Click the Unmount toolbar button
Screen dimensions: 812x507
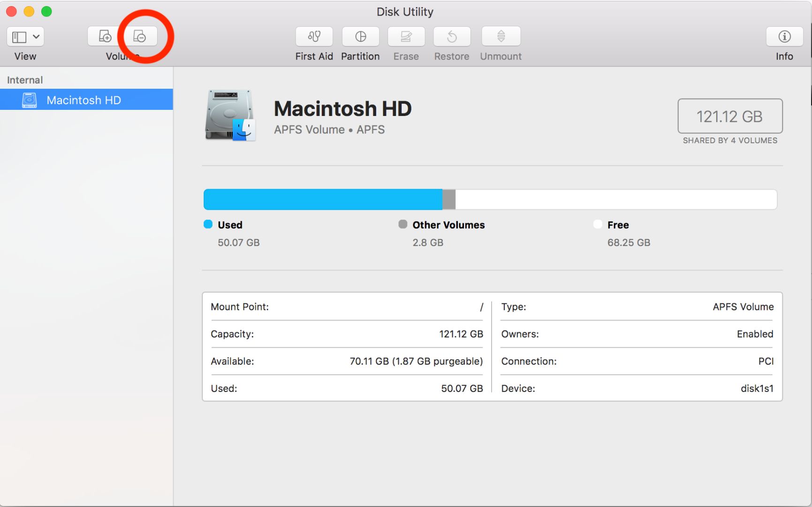pyautogui.click(x=501, y=37)
